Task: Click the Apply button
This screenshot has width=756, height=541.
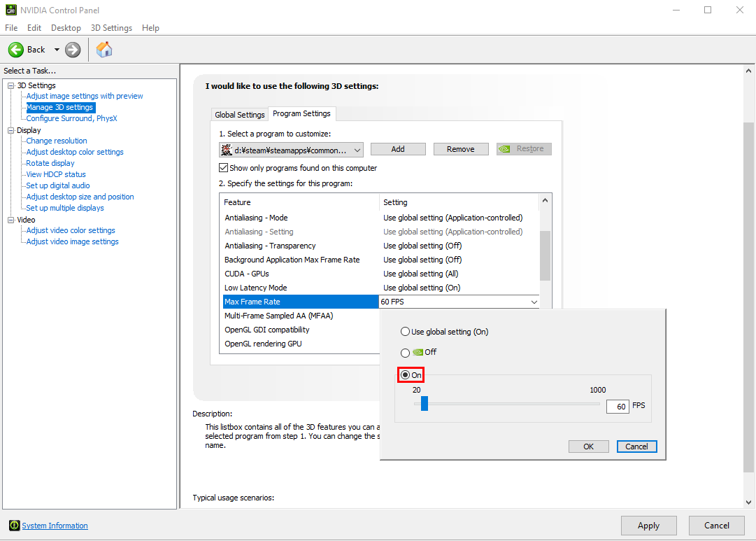Action: 648,526
